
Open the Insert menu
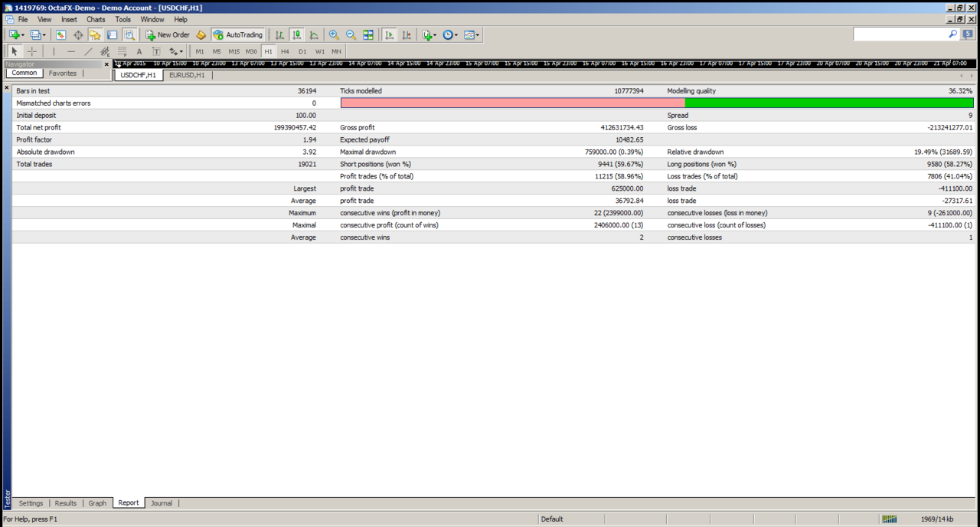coord(69,19)
